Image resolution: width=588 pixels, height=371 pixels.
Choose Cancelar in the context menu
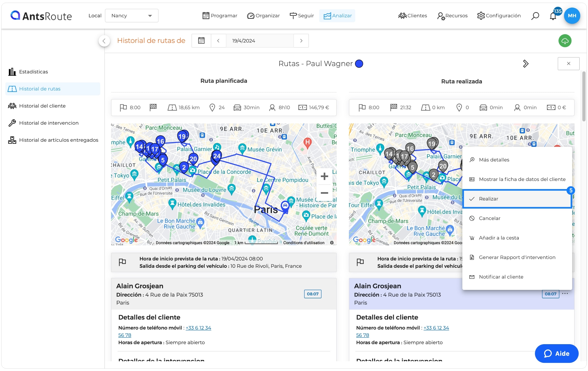517,218
